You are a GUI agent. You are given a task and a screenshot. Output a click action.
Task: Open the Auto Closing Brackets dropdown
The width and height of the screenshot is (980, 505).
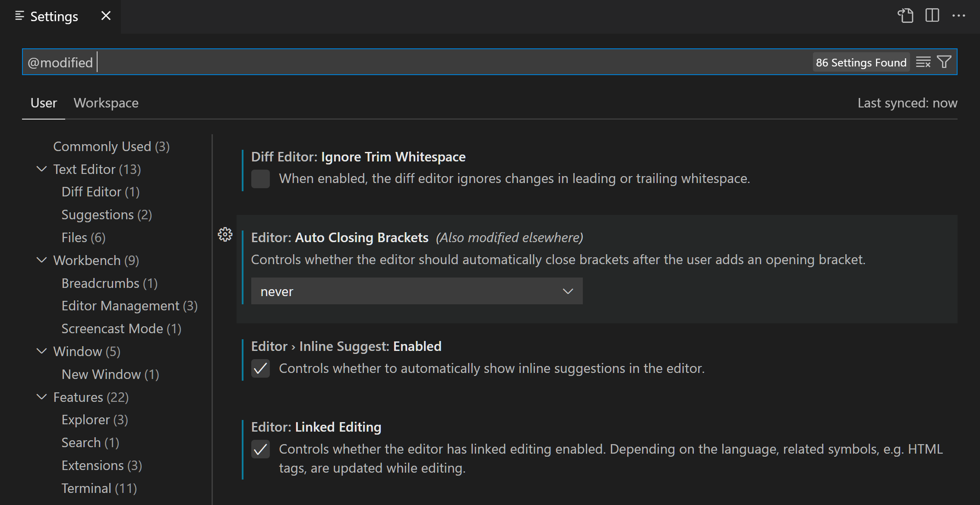coord(417,290)
